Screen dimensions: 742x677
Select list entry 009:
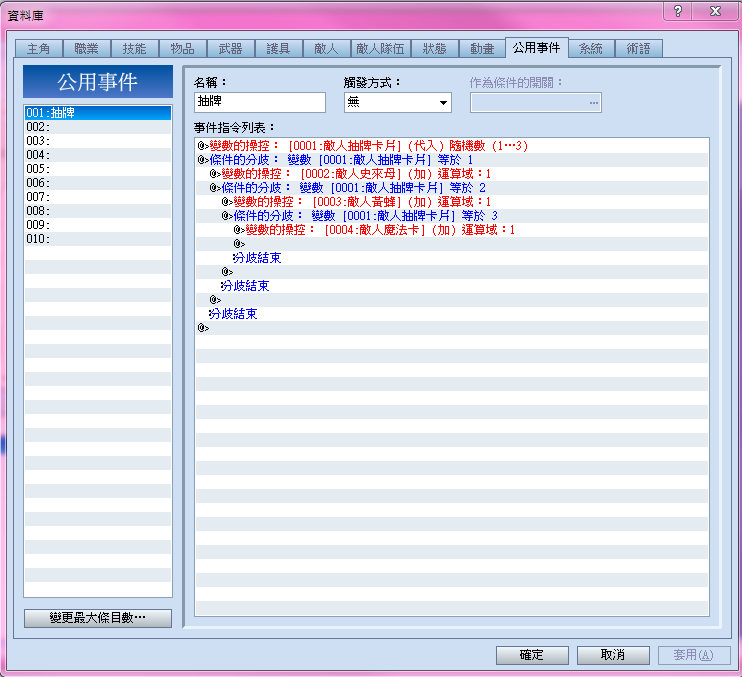click(x=98, y=225)
